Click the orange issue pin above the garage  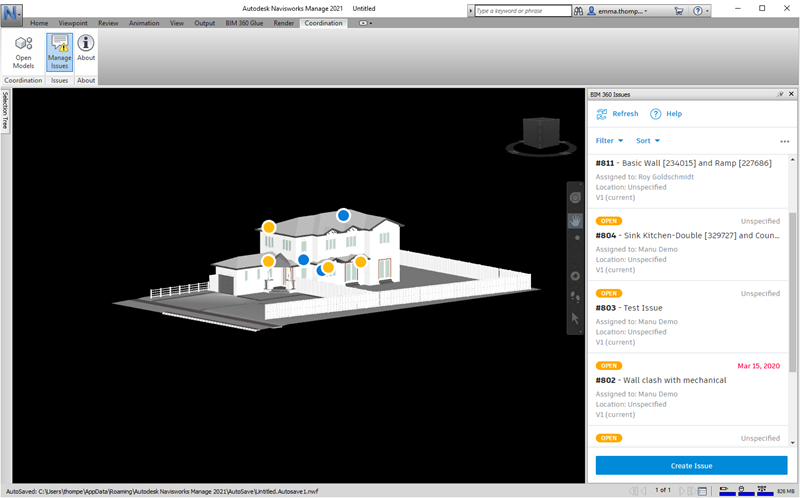pyautogui.click(x=268, y=261)
